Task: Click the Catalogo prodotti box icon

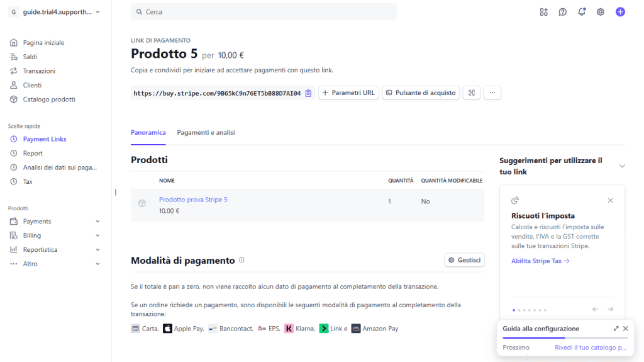Action: coord(14,99)
